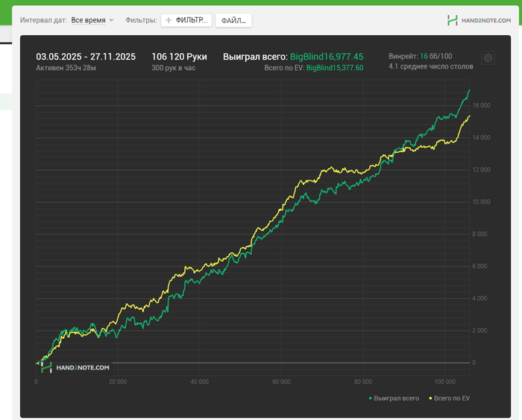
Task: Click the 100 000 x-axis label
Action: click(x=444, y=382)
